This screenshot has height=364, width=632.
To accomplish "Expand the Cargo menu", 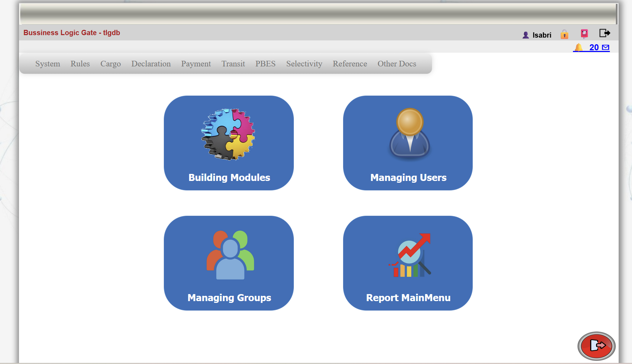I will [110, 64].
